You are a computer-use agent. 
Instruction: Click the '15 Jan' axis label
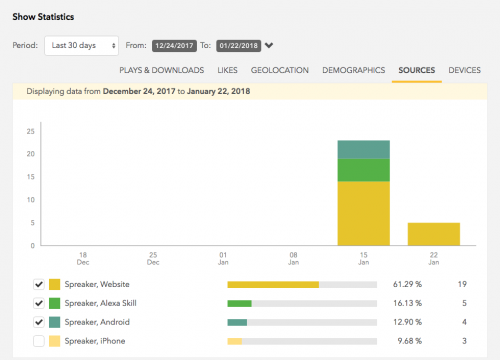pos(364,259)
